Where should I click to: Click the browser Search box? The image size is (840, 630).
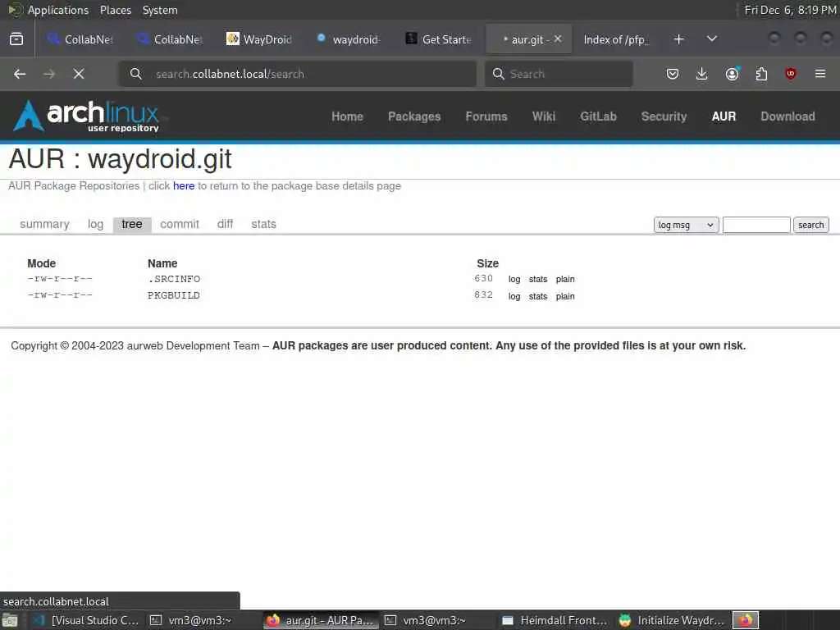[x=559, y=74]
